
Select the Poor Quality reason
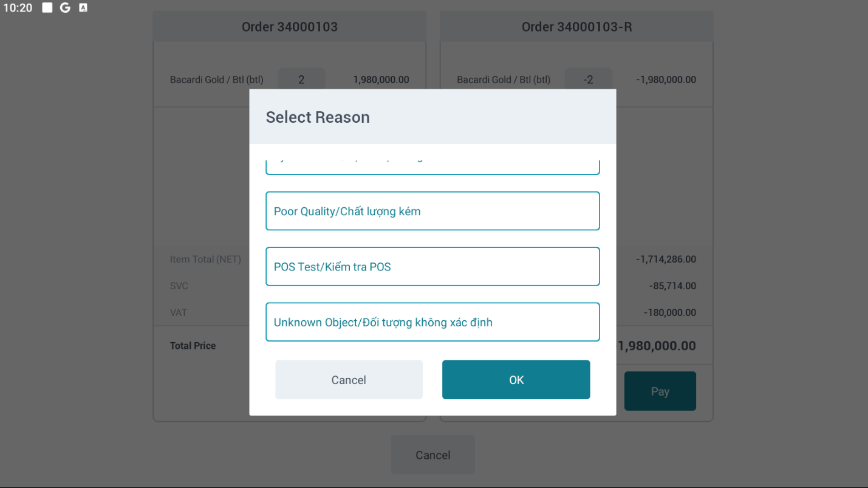point(432,211)
